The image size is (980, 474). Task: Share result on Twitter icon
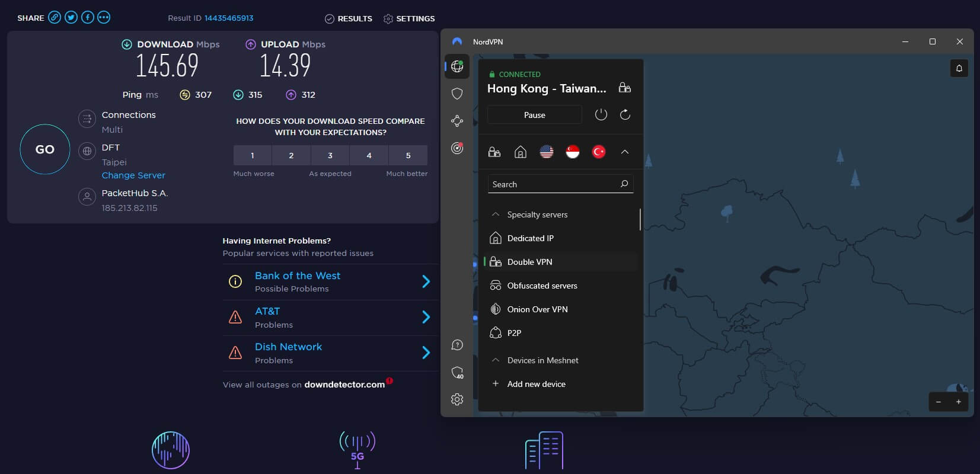coord(71,18)
